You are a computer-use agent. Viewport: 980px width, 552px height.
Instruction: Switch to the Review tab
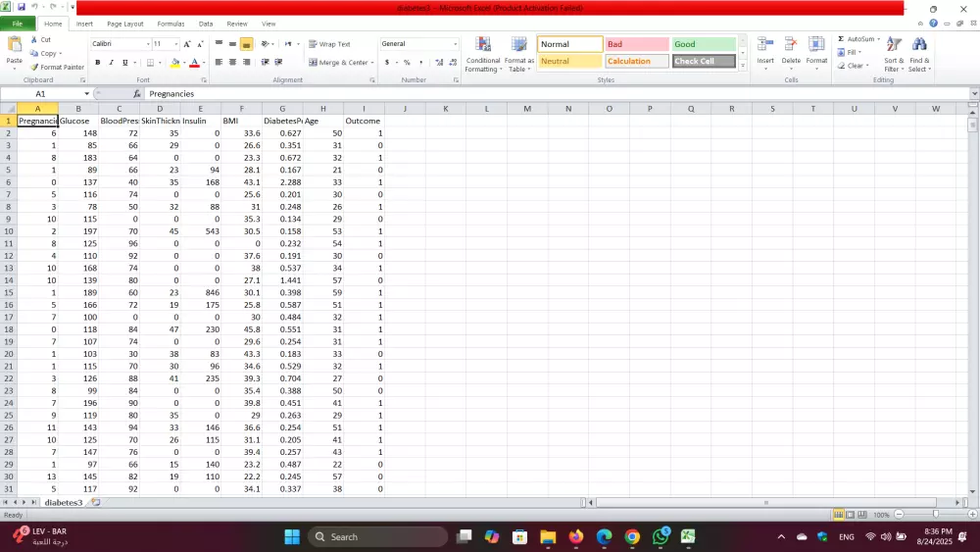(x=237, y=24)
